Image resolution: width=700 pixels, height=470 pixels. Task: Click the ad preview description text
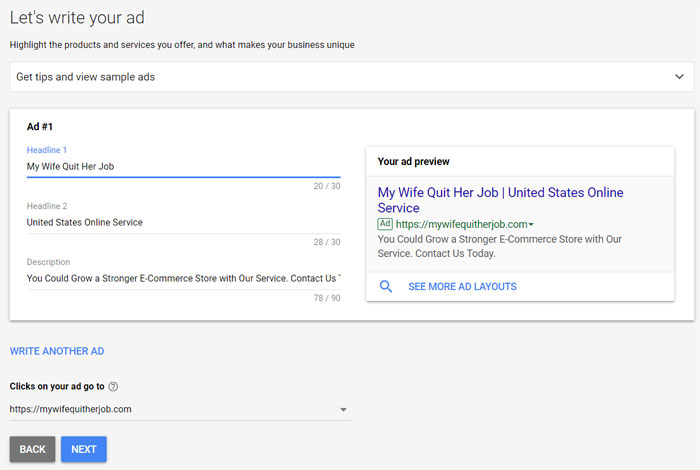[x=500, y=247]
